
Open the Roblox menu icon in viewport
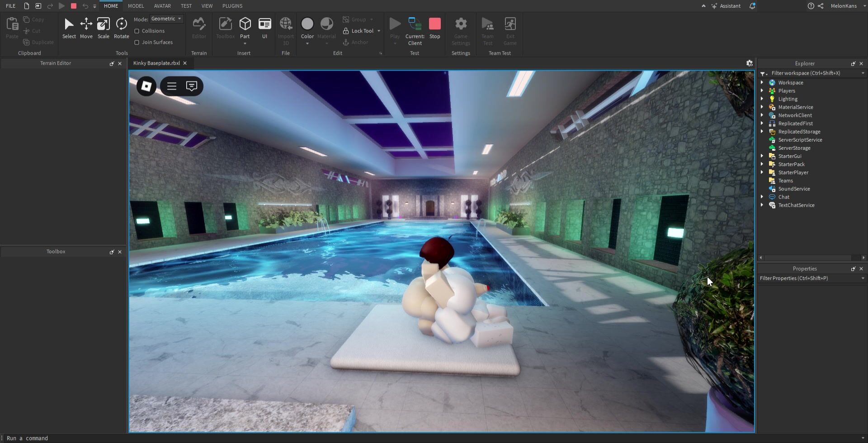[x=146, y=86]
